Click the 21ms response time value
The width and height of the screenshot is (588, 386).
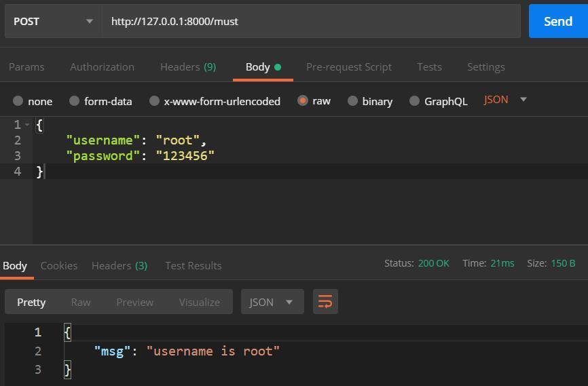point(502,263)
